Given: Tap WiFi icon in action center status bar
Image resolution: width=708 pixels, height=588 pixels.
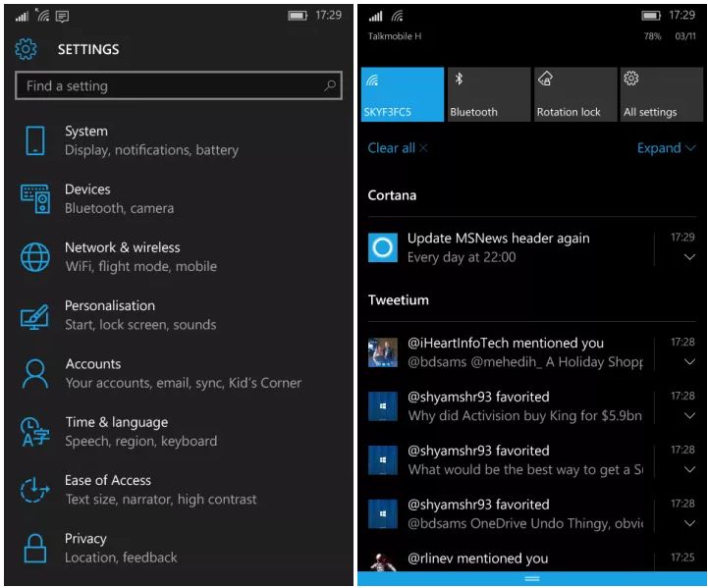Looking at the screenshot, I should click(x=398, y=17).
